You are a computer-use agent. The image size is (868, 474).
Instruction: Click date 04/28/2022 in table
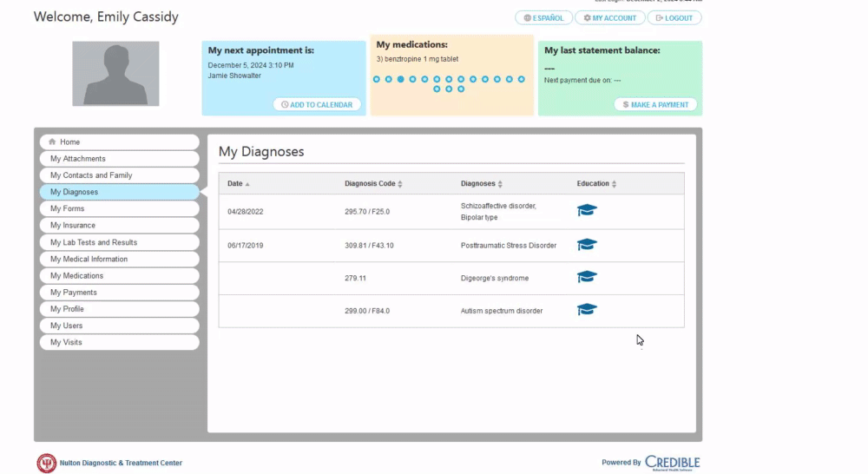pos(246,212)
